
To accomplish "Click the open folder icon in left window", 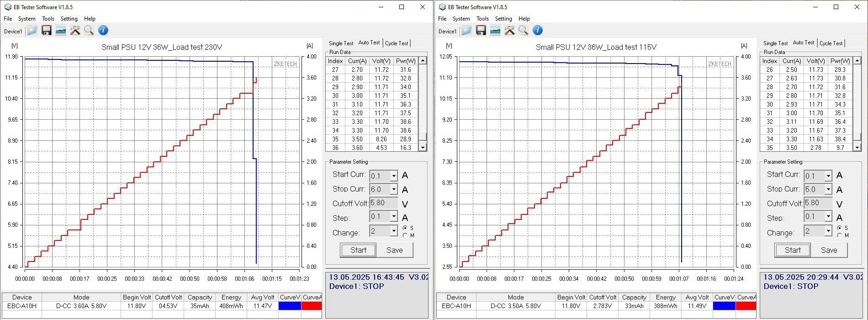I will pyautogui.click(x=32, y=31).
